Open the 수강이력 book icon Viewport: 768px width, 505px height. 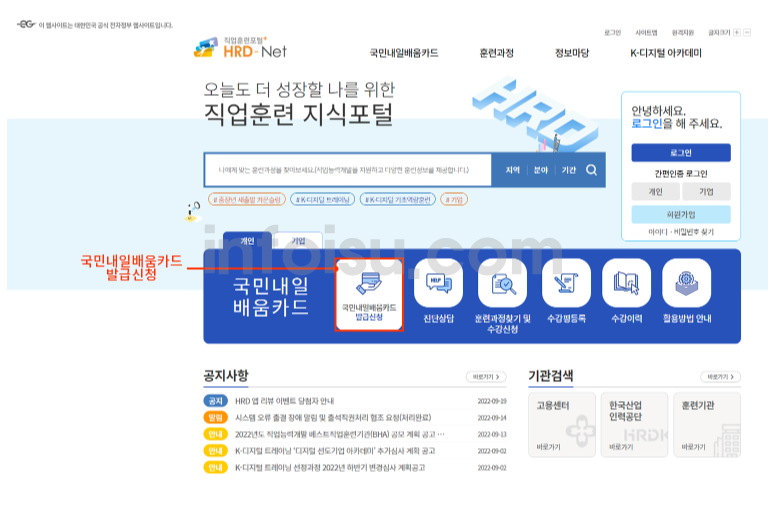626,283
